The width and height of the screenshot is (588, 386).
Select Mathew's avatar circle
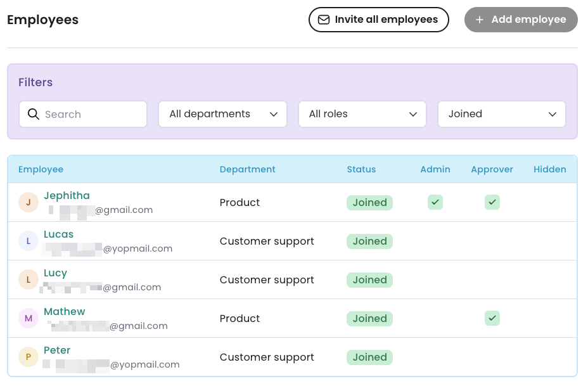click(x=29, y=318)
